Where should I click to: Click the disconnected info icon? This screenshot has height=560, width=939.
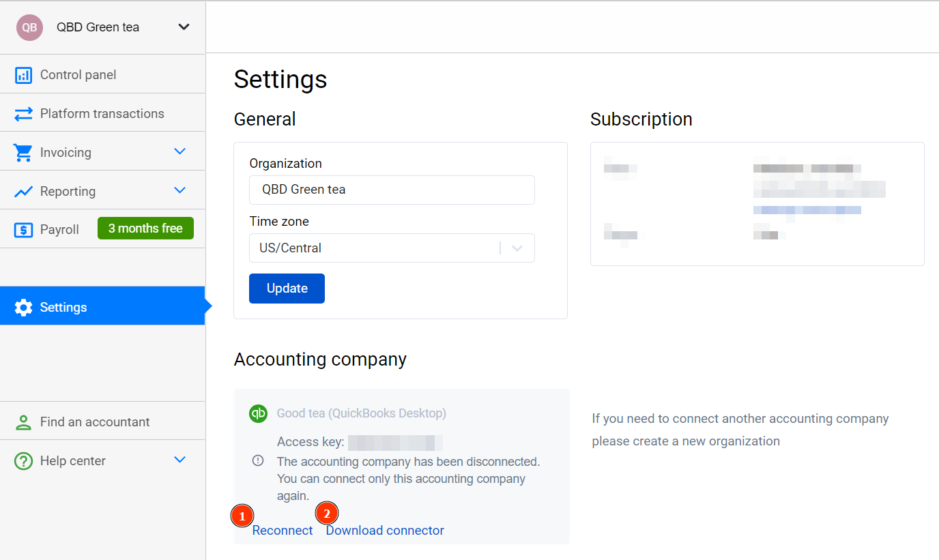(258, 461)
